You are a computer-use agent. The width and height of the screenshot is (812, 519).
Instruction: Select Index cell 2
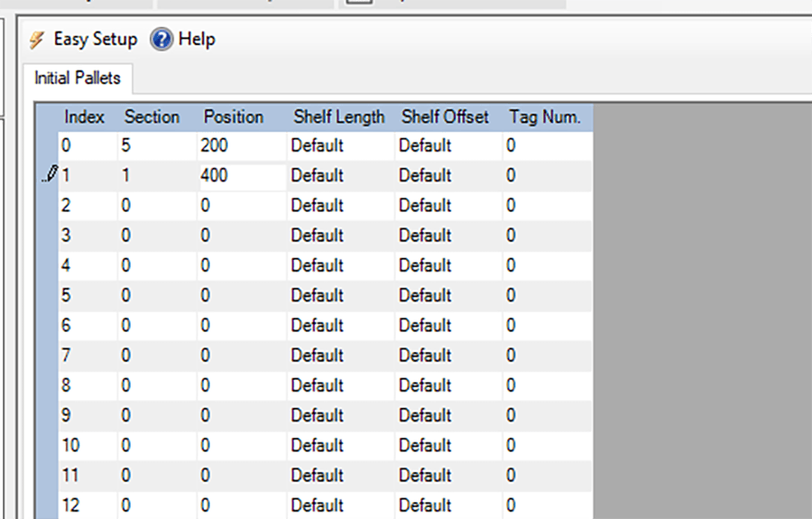(88, 206)
